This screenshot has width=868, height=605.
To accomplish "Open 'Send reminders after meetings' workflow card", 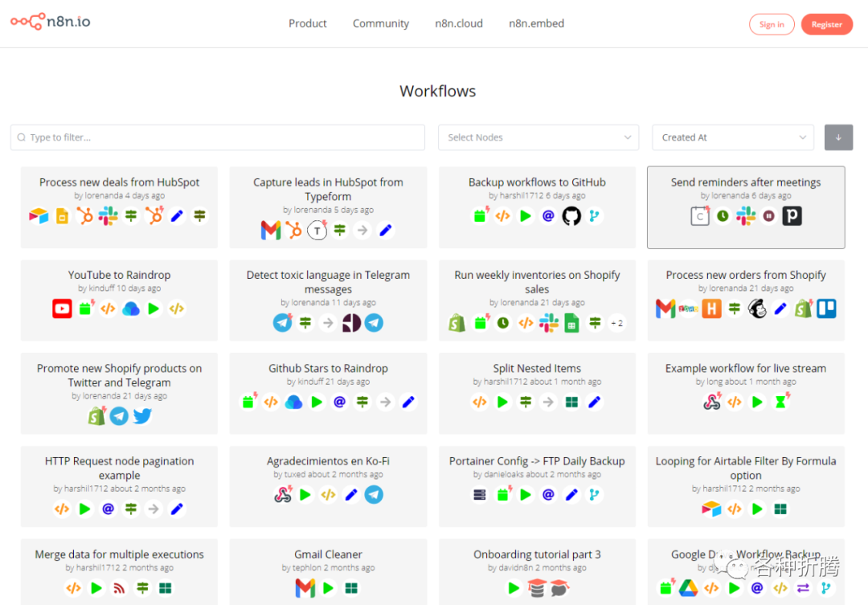I will pos(746,207).
